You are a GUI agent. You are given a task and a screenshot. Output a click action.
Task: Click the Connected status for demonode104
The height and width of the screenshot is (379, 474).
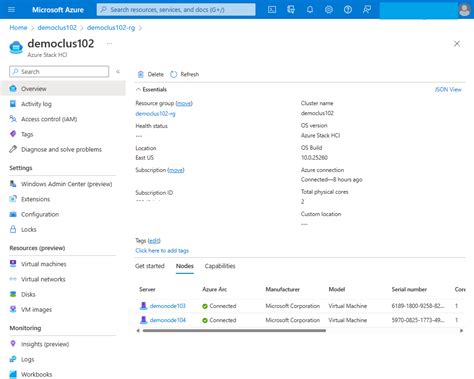(x=219, y=320)
